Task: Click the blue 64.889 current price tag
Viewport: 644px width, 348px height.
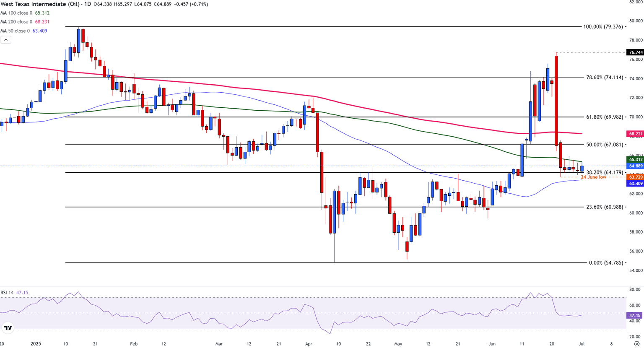Action: (x=635, y=166)
